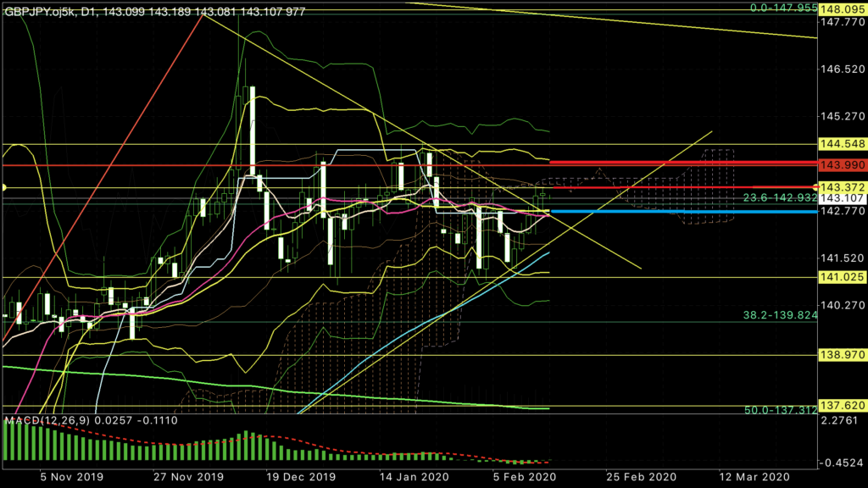Click the 137.620 price label
Screen dimensions: 868x488
[842, 406]
